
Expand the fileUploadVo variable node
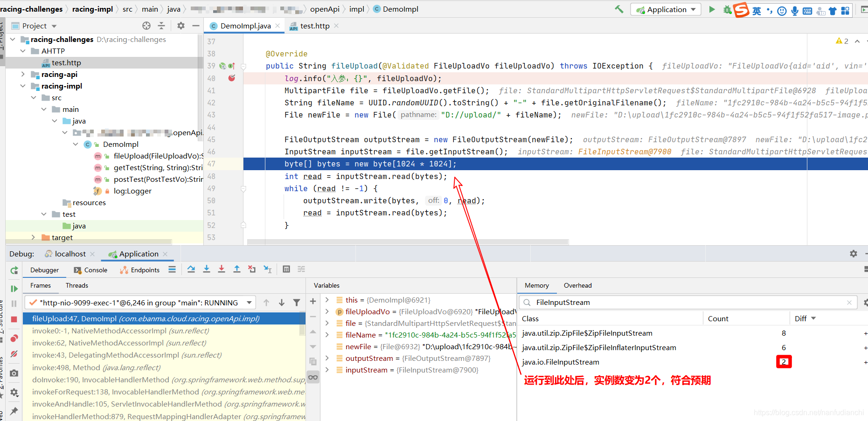pyautogui.click(x=328, y=311)
